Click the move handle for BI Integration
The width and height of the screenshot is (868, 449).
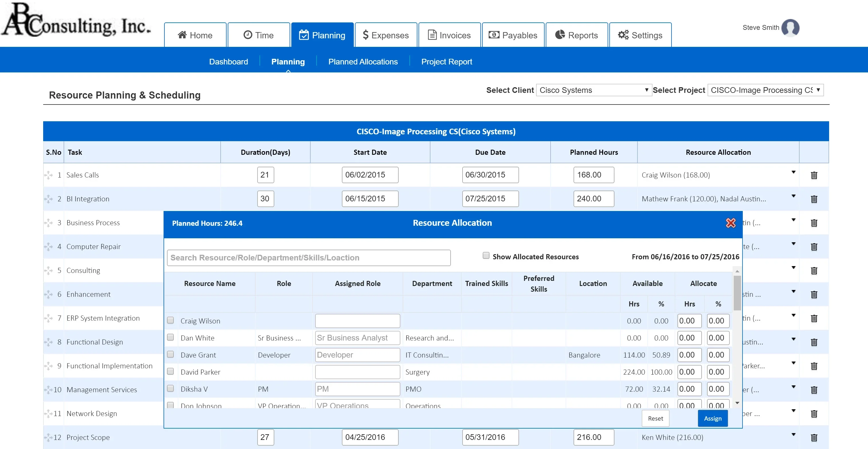click(49, 199)
